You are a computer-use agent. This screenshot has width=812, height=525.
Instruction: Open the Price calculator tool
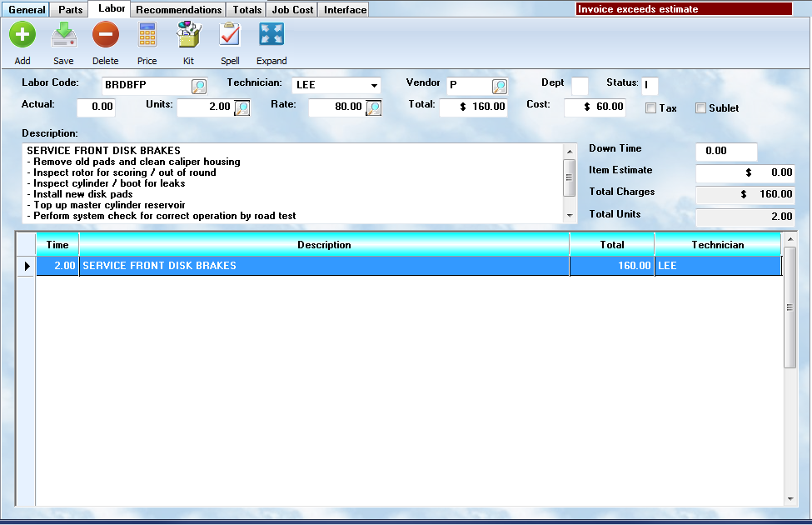147,35
